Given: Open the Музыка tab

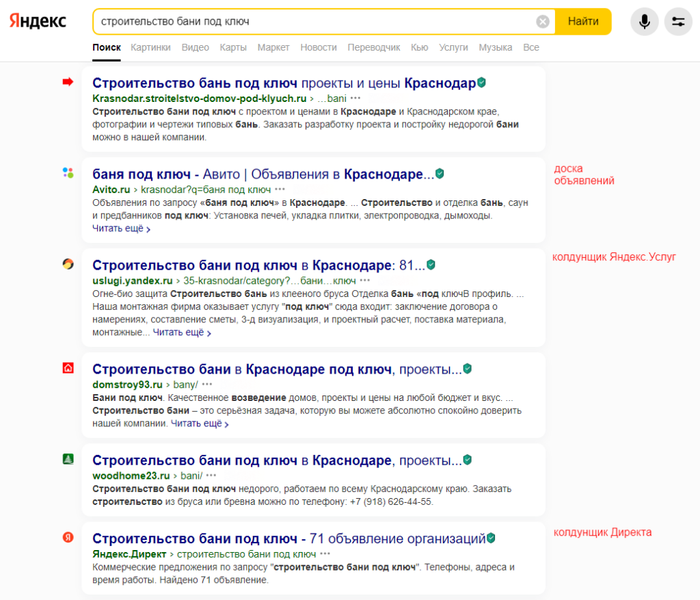Looking at the screenshot, I should coord(496,47).
